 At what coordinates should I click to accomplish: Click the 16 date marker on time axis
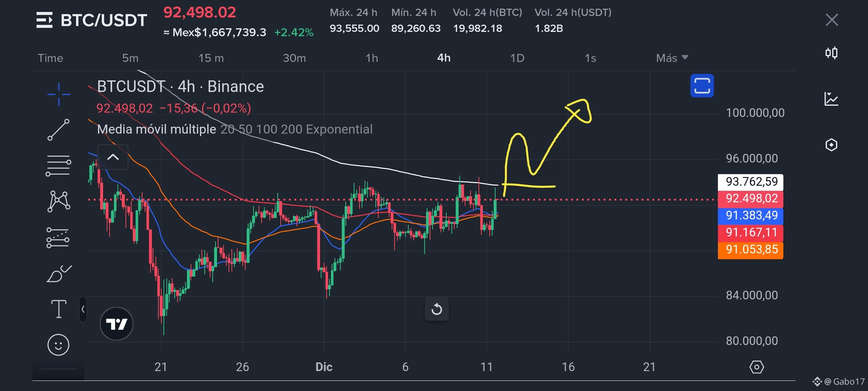pyautogui.click(x=568, y=367)
